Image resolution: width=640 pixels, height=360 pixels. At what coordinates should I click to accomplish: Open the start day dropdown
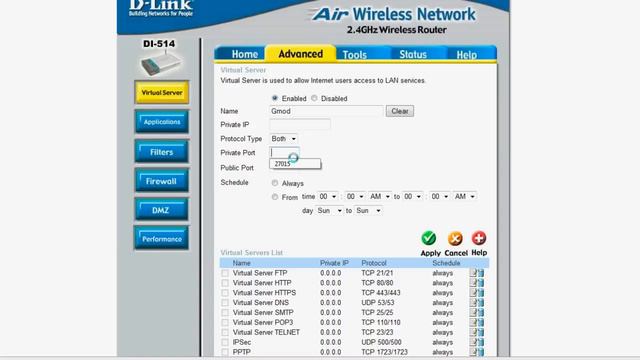(329, 211)
